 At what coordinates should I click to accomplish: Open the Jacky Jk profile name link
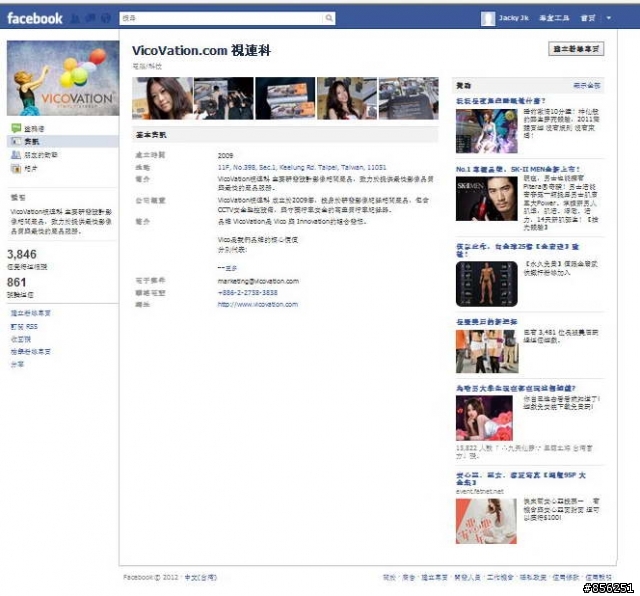pos(513,18)
